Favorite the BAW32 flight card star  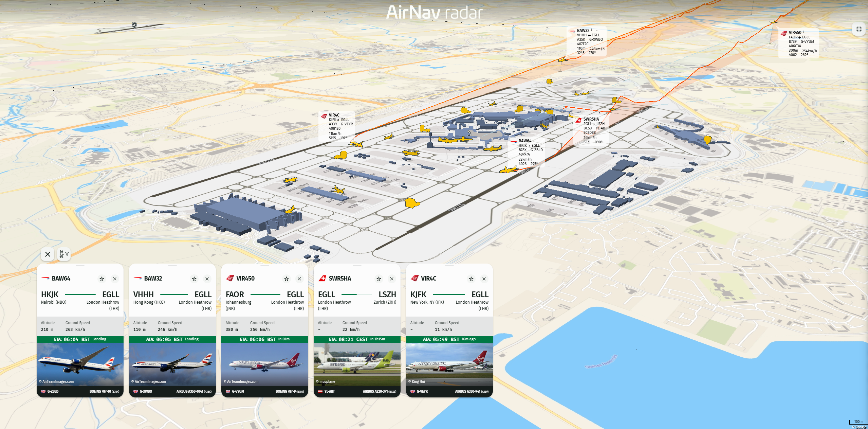point(194,279)
